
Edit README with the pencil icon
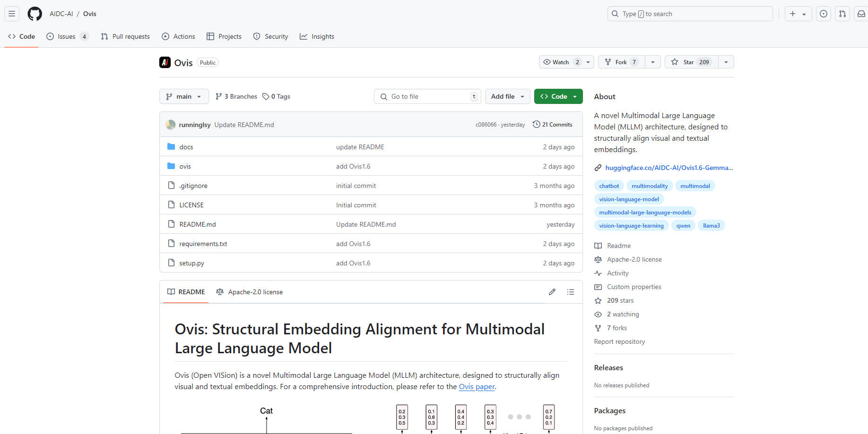(x=552, y=292)
